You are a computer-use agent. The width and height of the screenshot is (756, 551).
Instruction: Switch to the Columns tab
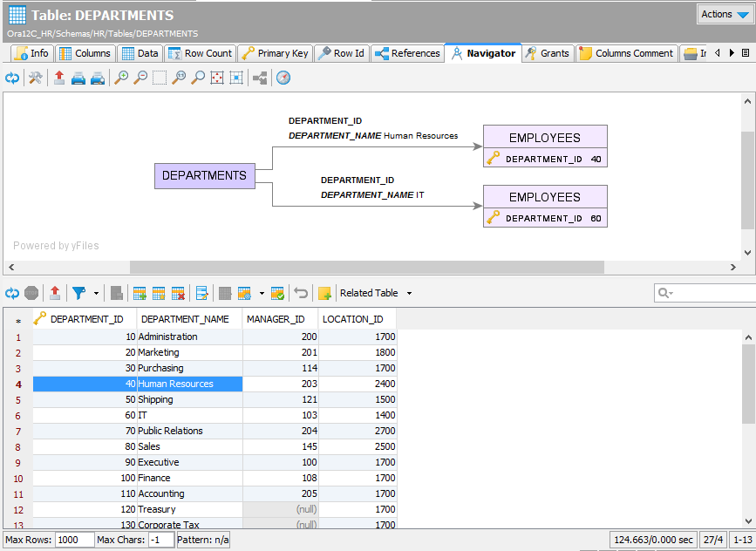pyautogui.click(x=85, y=53)
